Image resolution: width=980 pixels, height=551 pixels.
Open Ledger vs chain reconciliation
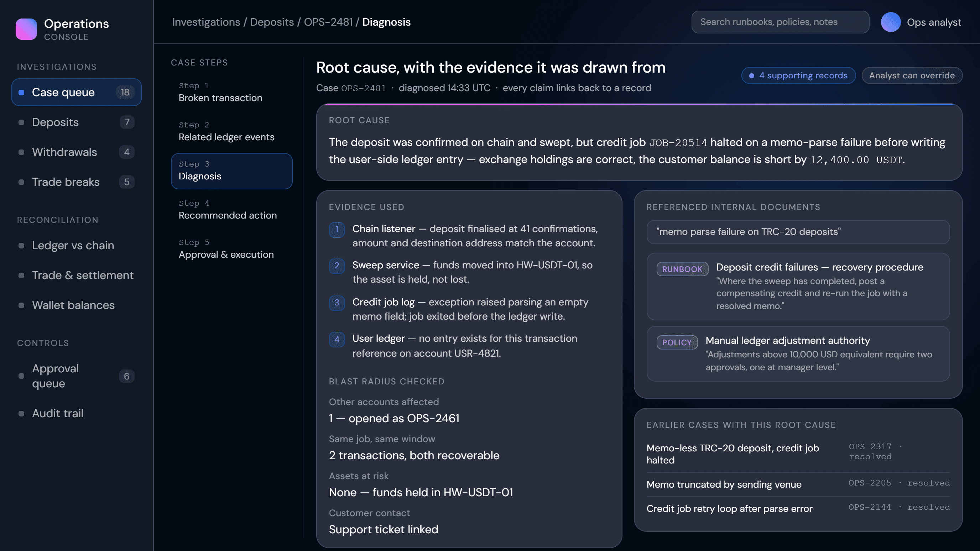(x=77, y=245)
